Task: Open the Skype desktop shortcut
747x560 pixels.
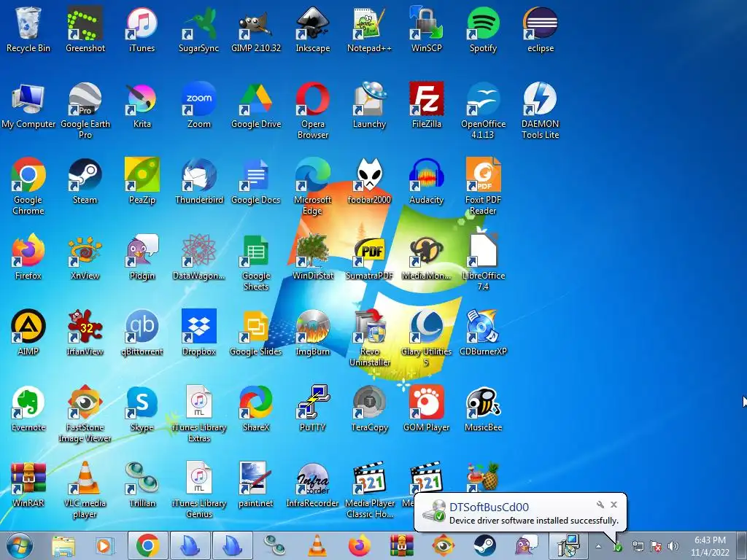Action: [142, 408]
